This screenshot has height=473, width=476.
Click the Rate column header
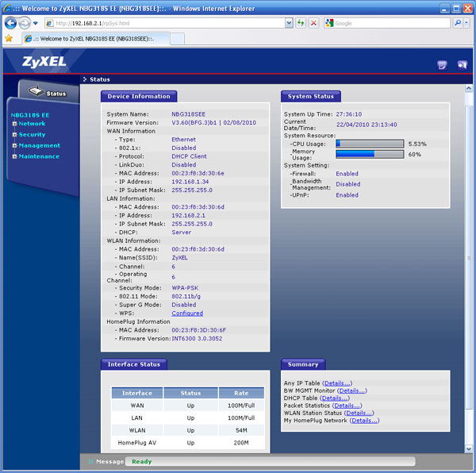pos(241,393)
